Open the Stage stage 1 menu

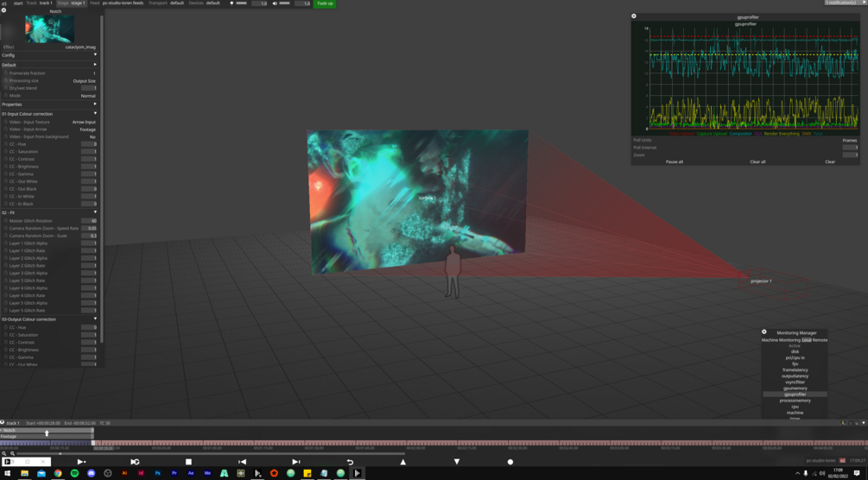(x=72, y=3)
